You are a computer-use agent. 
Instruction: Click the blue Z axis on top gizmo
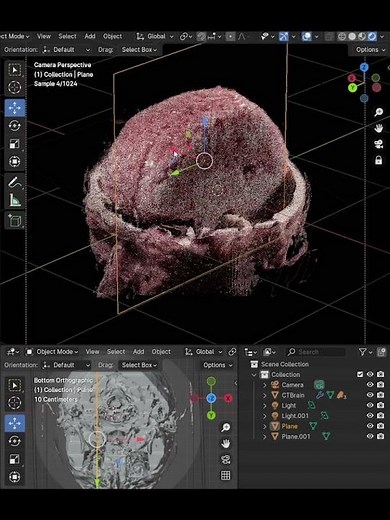coord(364,68)
